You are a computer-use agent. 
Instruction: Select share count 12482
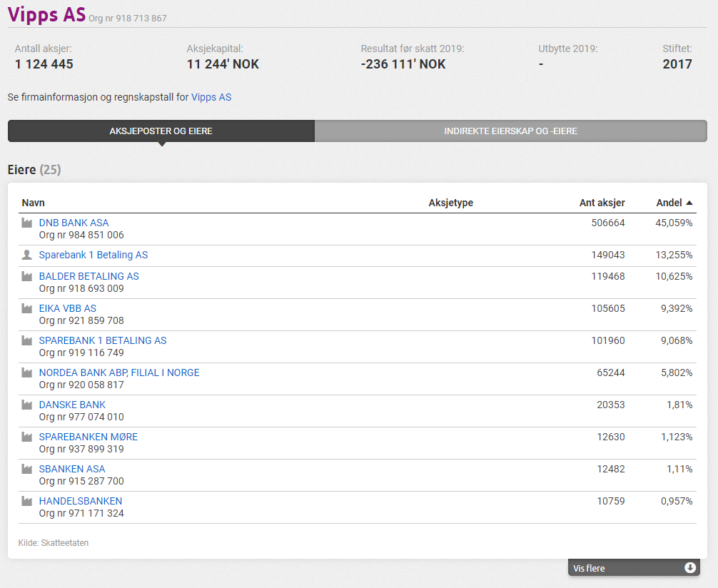pos(611,469)
